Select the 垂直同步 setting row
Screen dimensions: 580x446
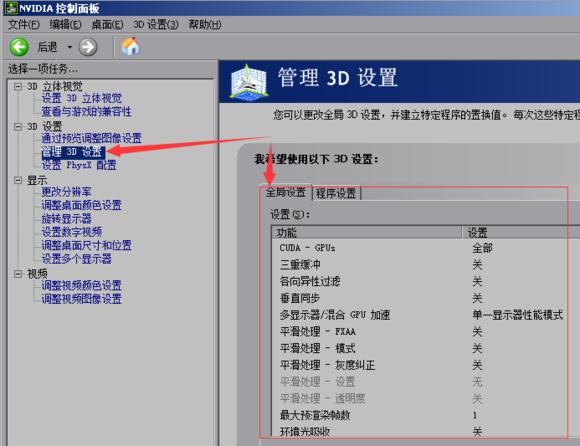426,298
